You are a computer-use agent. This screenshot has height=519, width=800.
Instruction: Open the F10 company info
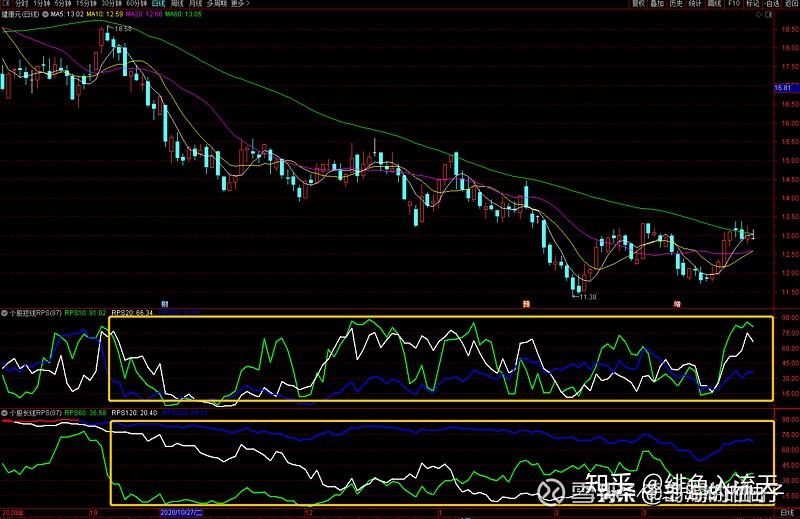pyautogui.click(x=734, y=3)
